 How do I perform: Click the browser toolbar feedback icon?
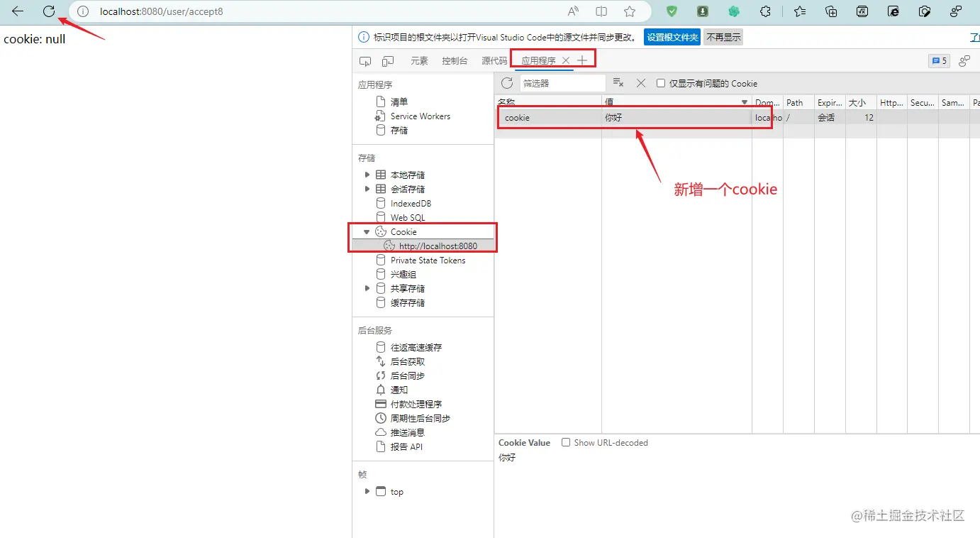[x=956, y=11]
